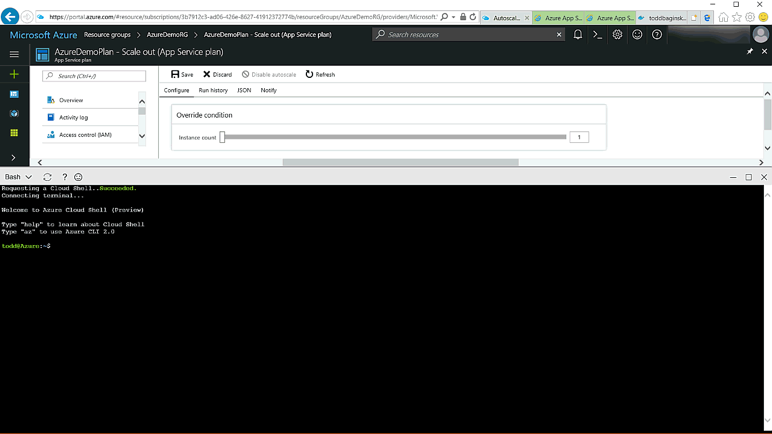
Task: Click the Save button
Action: tap(182, 74)
